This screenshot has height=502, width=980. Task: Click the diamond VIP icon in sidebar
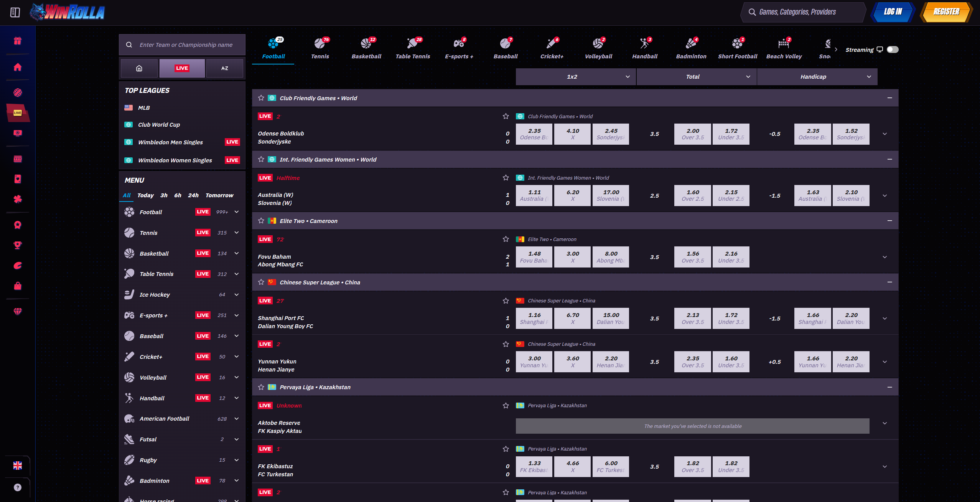pos(18,311)
